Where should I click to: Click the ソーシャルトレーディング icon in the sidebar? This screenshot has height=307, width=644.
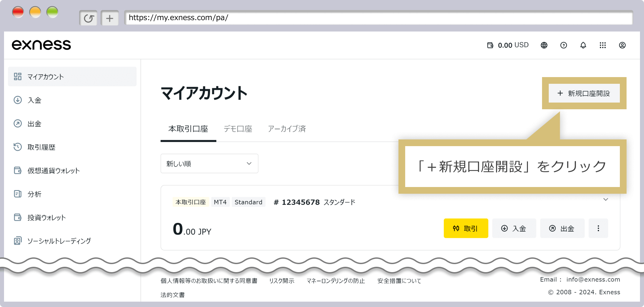pyautogui.click(x=18, y=241)
